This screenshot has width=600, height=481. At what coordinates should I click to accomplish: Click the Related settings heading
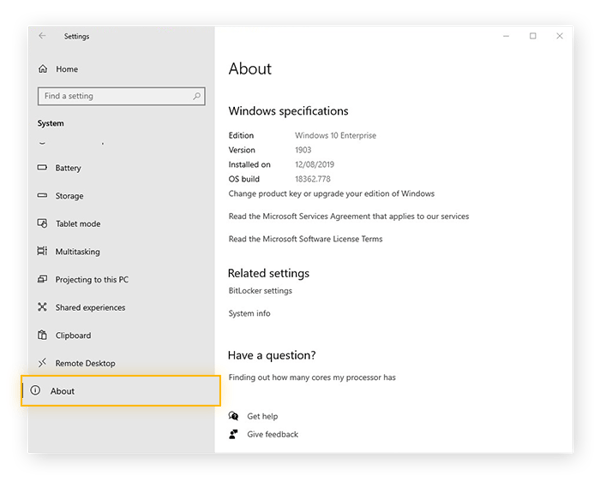269,273
